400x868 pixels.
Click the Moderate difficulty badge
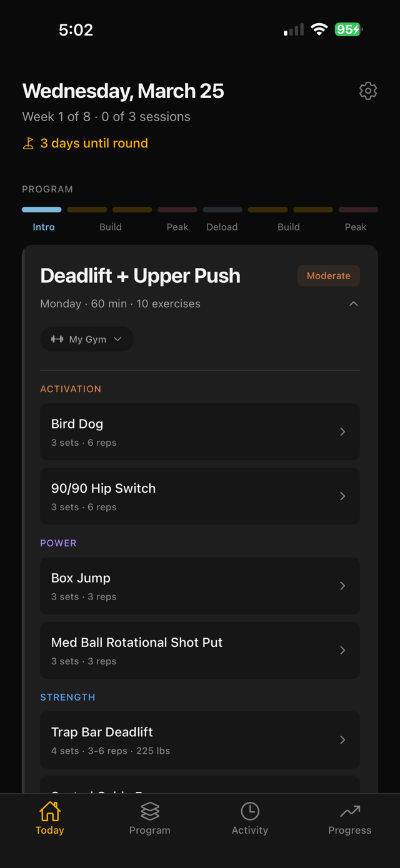[328, 275]
